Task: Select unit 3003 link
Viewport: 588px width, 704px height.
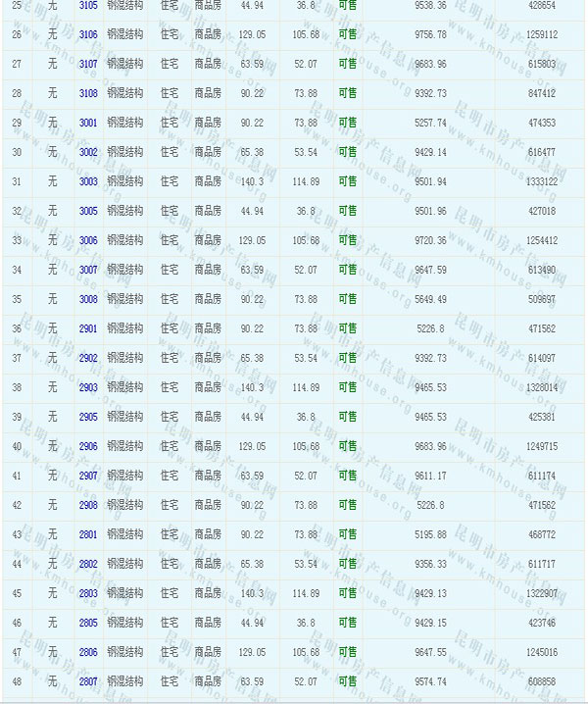Action: (88, 181)
